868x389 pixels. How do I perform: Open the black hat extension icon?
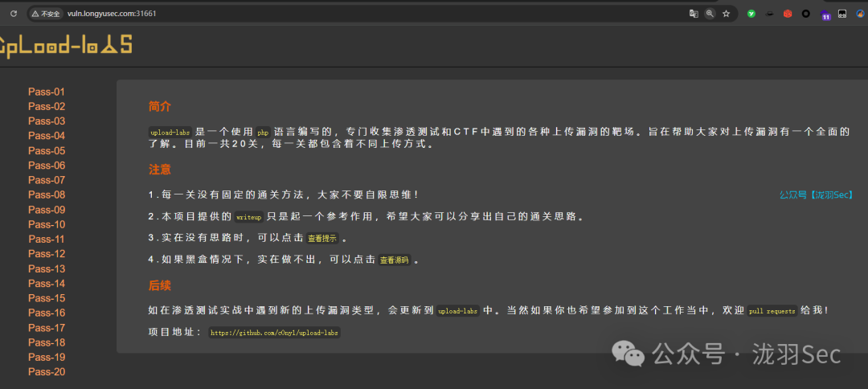coord(769,14)
